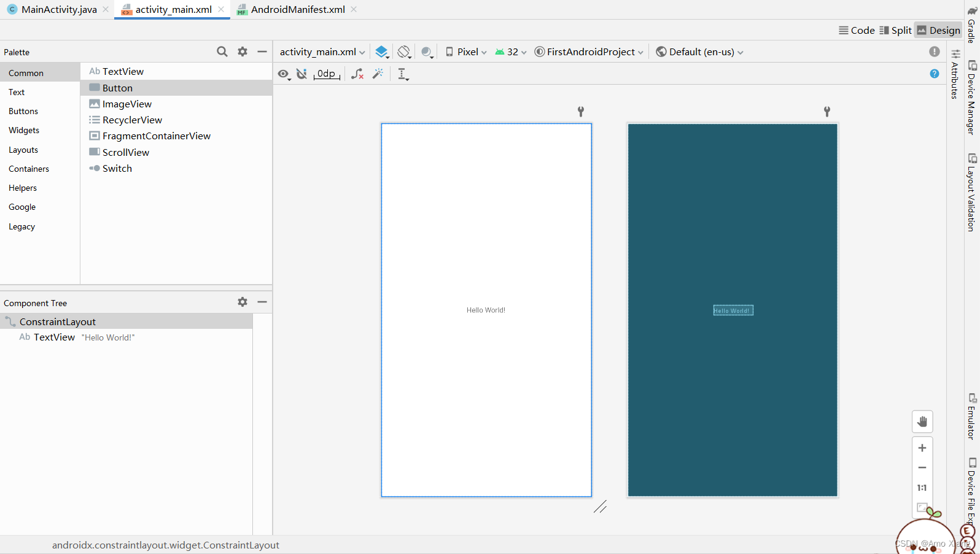The image size is (980, 554).
Task: Toggle autoconnect magnet icon
Action: point(301,74)
